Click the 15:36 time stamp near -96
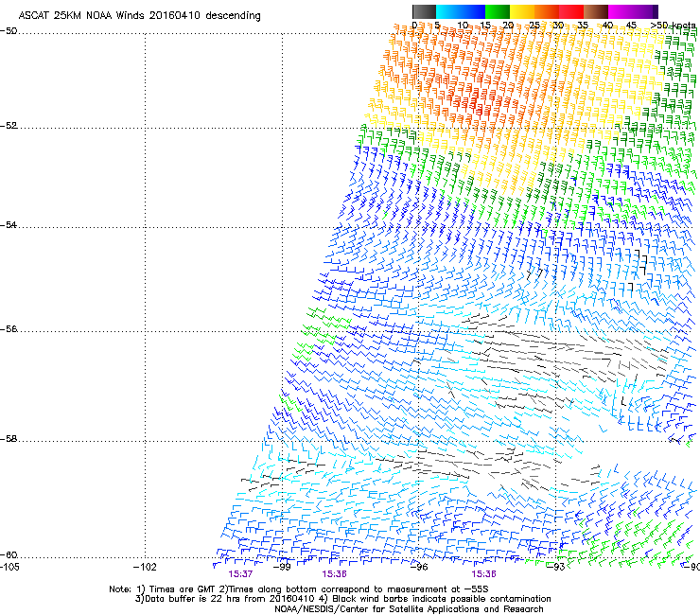Screen dimensions: 700x615 [x=483, y=574]
